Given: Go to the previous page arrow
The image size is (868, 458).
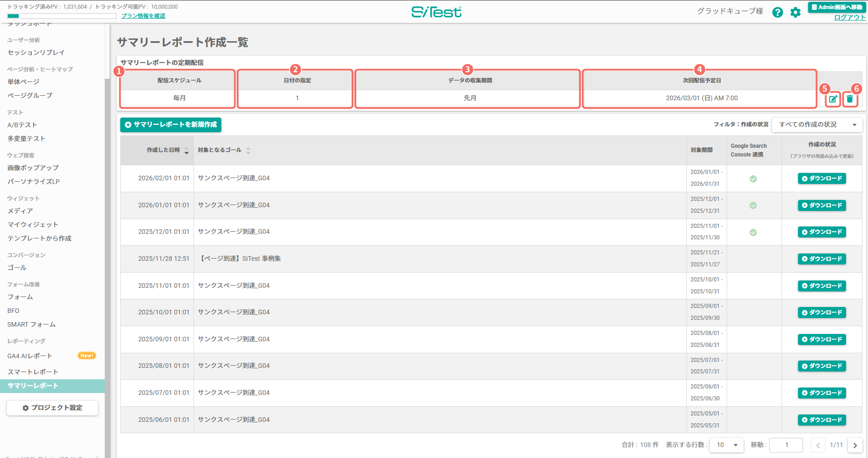Looking at the screenshot, I should point(818,445).
